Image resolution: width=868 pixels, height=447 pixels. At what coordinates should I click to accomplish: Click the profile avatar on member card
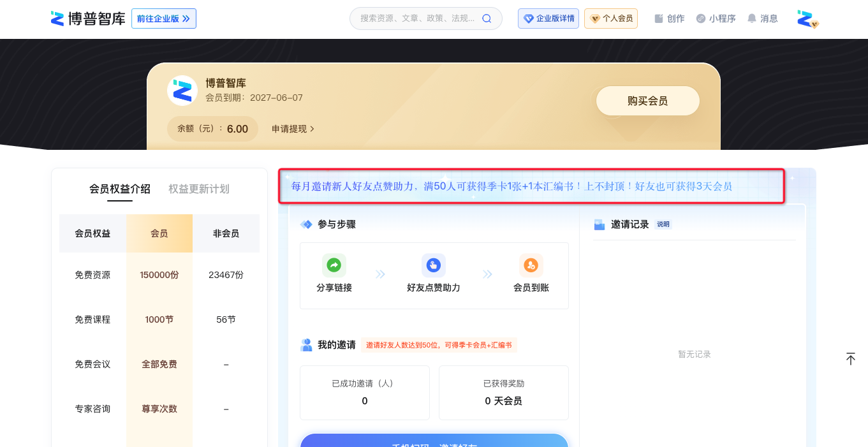(182, 91)
